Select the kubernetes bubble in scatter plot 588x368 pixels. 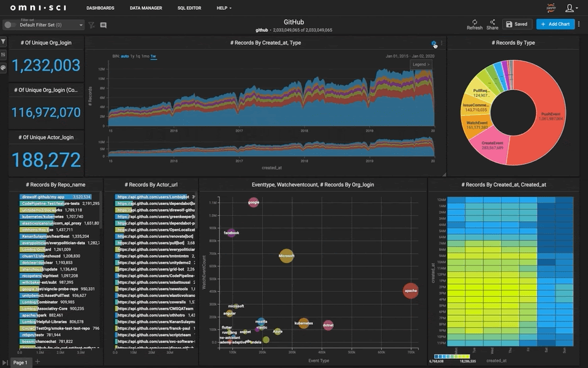coord(304,323)
